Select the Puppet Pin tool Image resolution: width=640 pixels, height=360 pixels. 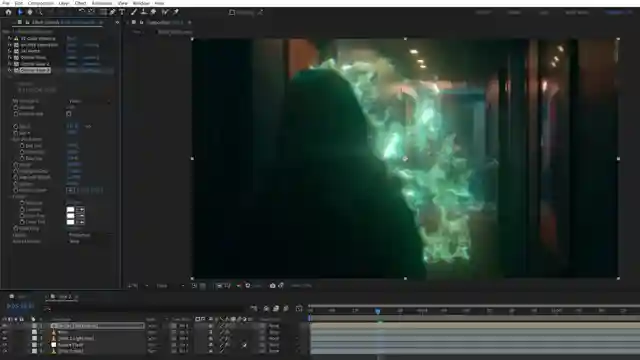[176, 12]
